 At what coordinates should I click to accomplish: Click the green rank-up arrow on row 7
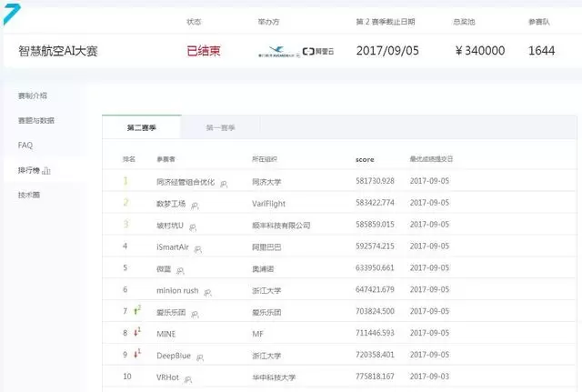(136, 311)
